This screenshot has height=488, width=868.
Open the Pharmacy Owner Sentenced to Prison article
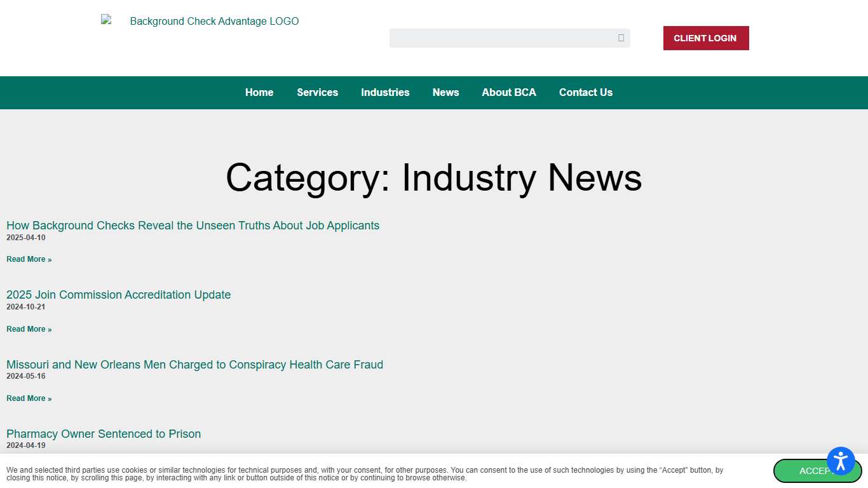(104, 434)
